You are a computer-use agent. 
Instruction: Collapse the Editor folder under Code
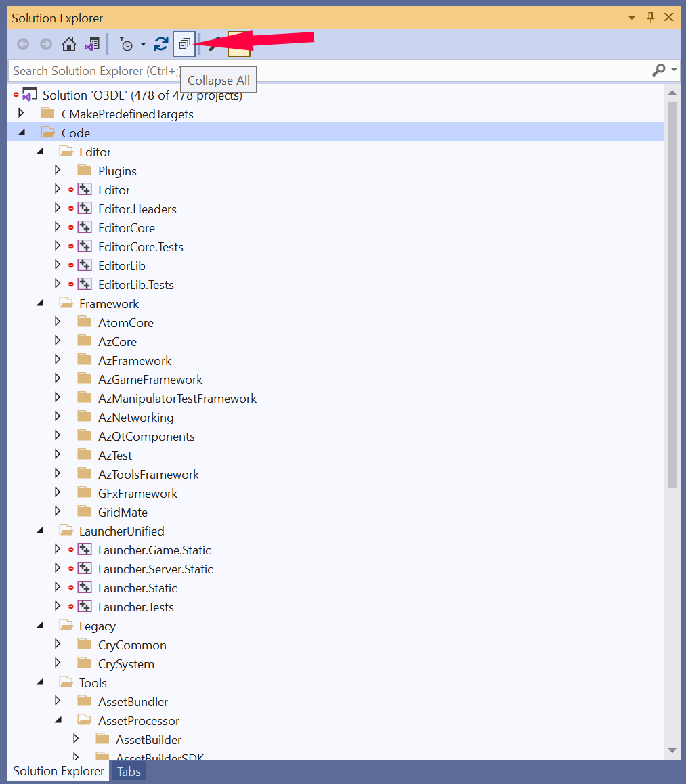point(40,151)
